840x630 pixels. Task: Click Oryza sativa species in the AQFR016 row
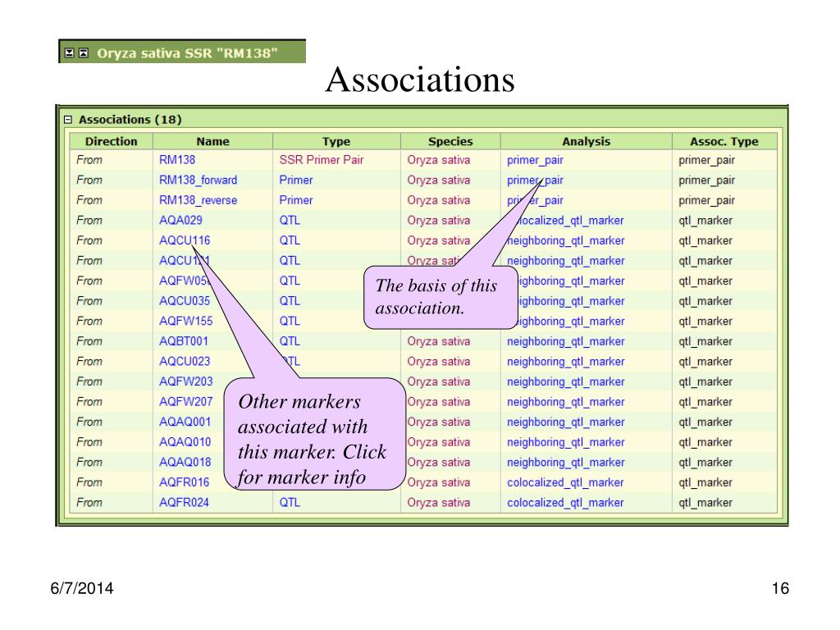438,482
